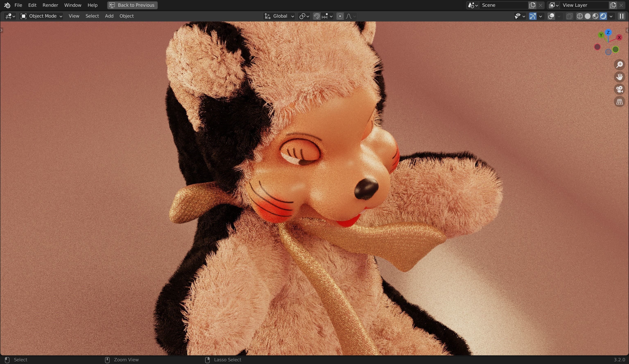Open the transform pivot point dropdown
The height and width of the screenshot is (364, 629).
(304, 16)
